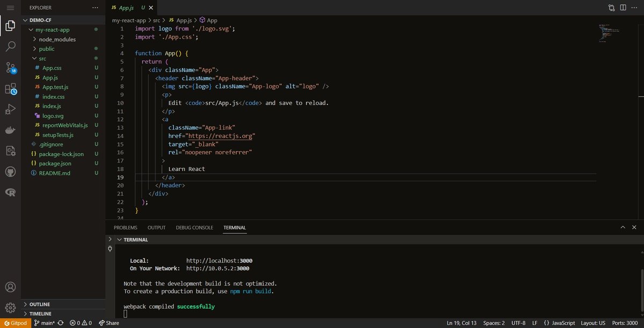Open changes compare icon in editor toolbar

point(612,8)
